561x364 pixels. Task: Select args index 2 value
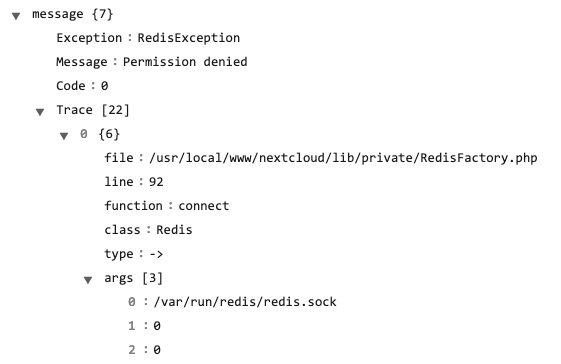157,350
